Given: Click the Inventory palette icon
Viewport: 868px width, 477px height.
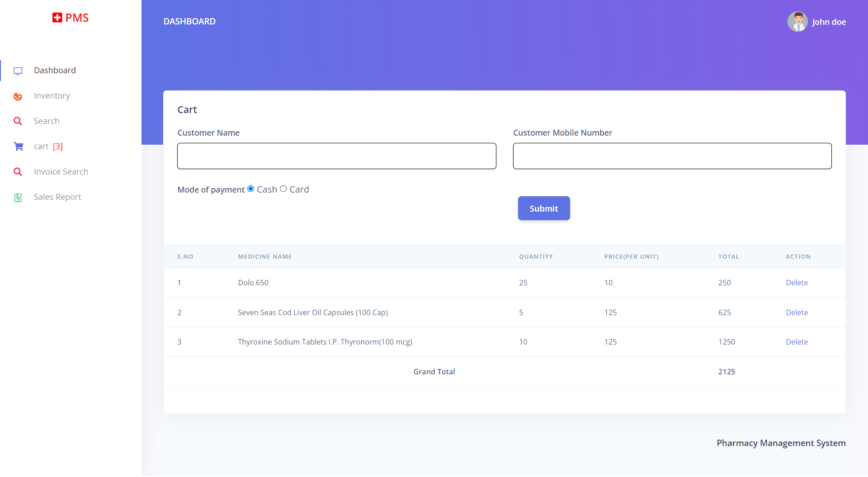Looking at the screenshot, I should pyautogui.click(x=18, y=96).
